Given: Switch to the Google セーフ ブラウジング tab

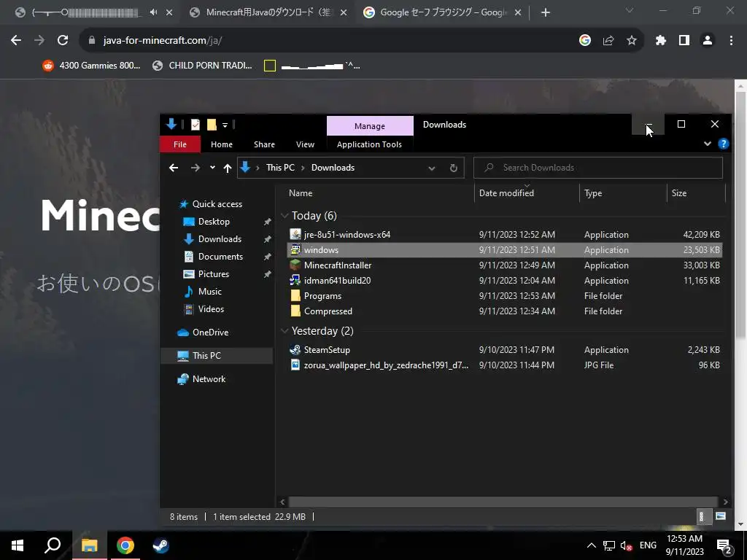Looking at the screenshot, I should pos(443,12).
